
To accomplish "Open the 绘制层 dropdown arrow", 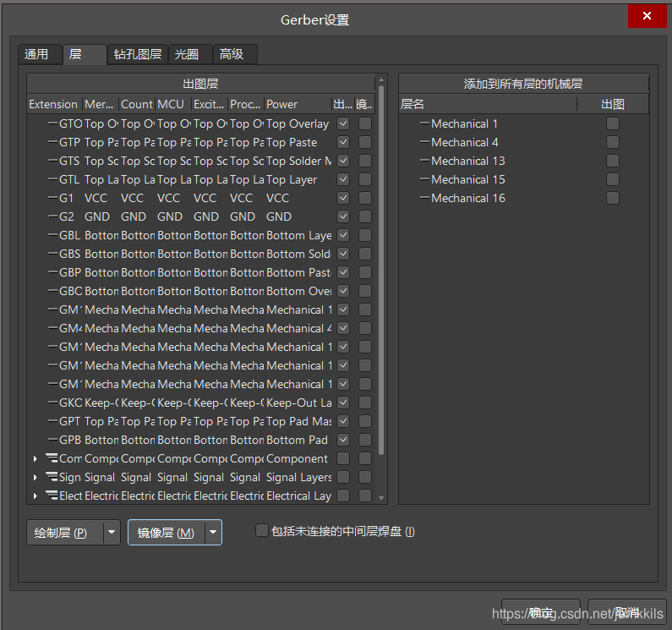I will [x=112, y=532].
